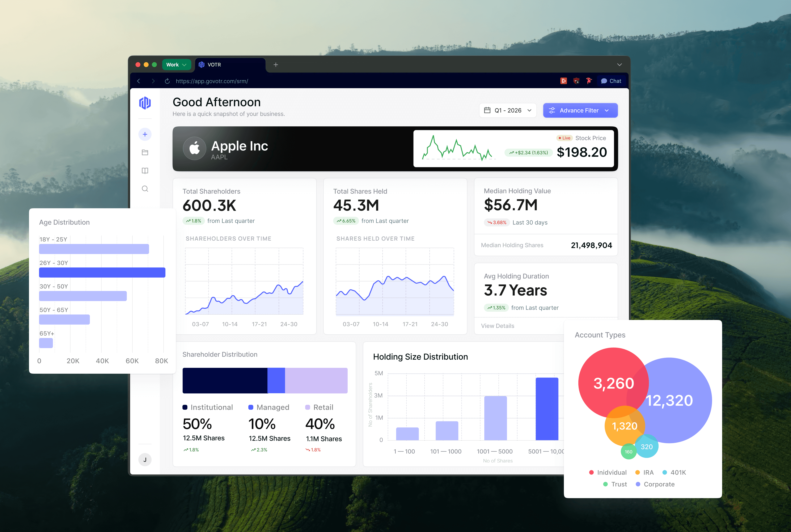Click the first red browser extension icon
Screen dimensions: 791x532
pos(563,81)
